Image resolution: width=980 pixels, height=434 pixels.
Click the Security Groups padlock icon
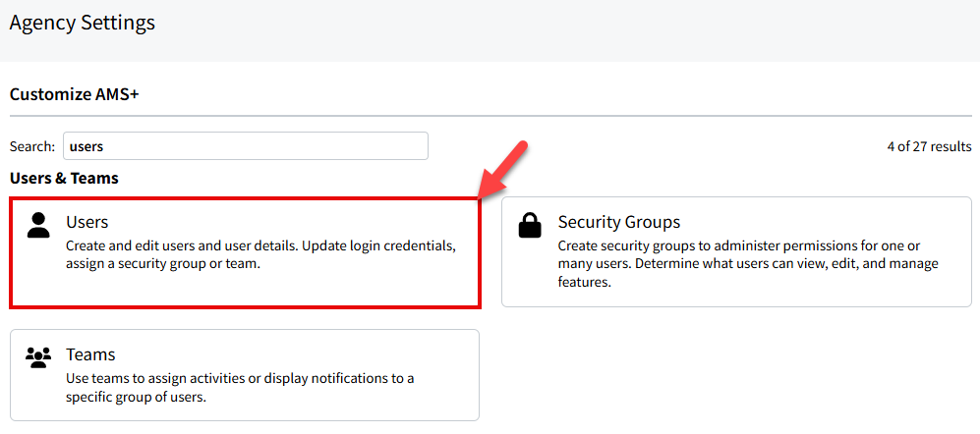pos(531,226)
